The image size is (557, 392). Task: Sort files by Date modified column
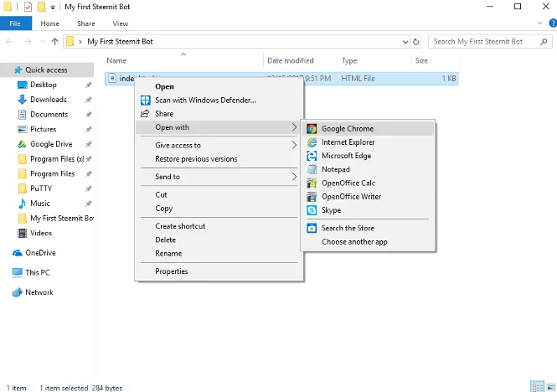tap(291, 60)
